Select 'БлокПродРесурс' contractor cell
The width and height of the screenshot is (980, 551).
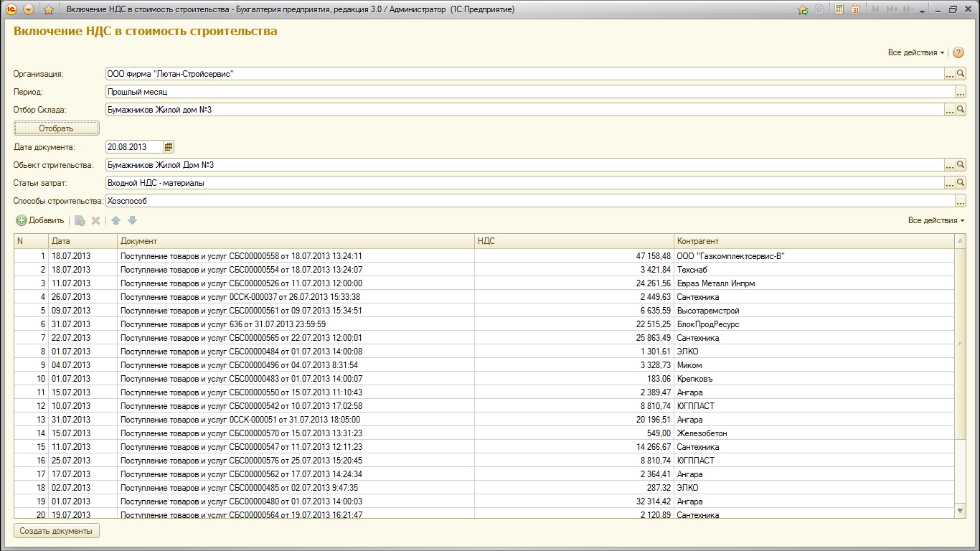(814, 324)
